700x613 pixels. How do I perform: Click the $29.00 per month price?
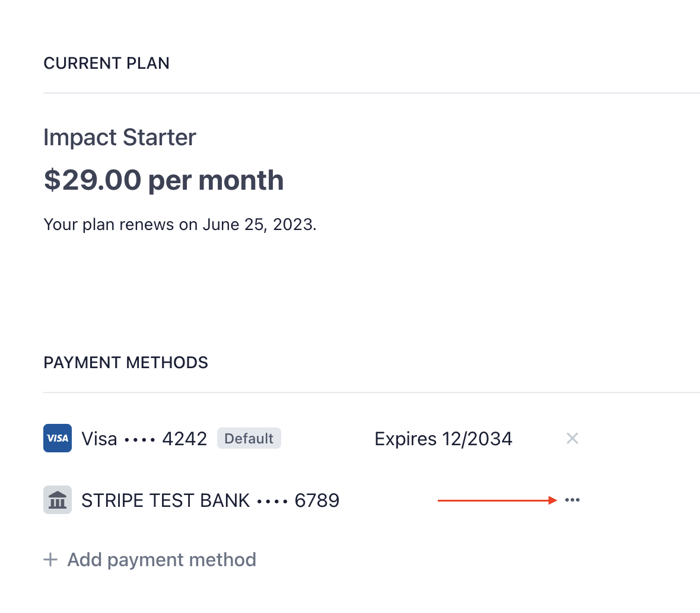coord(163,180)
